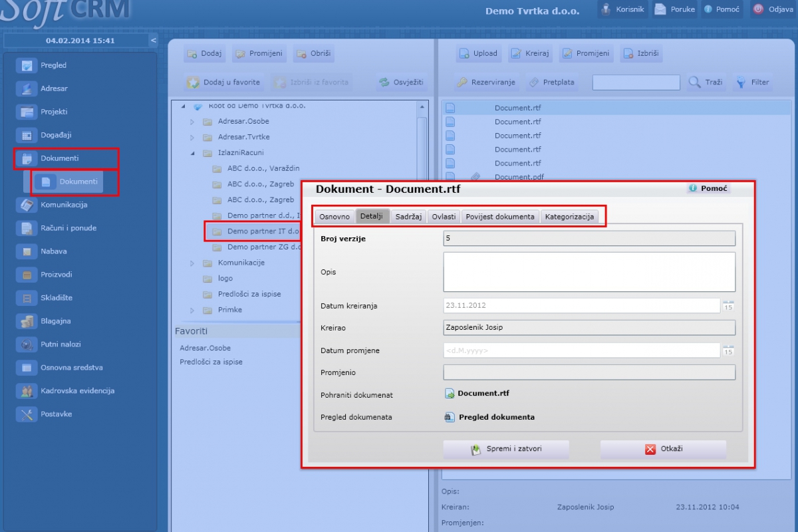Viewport: 798px width, 532px height.
Task: Expand the Komunikacije folder
Action: click(192, 263)
